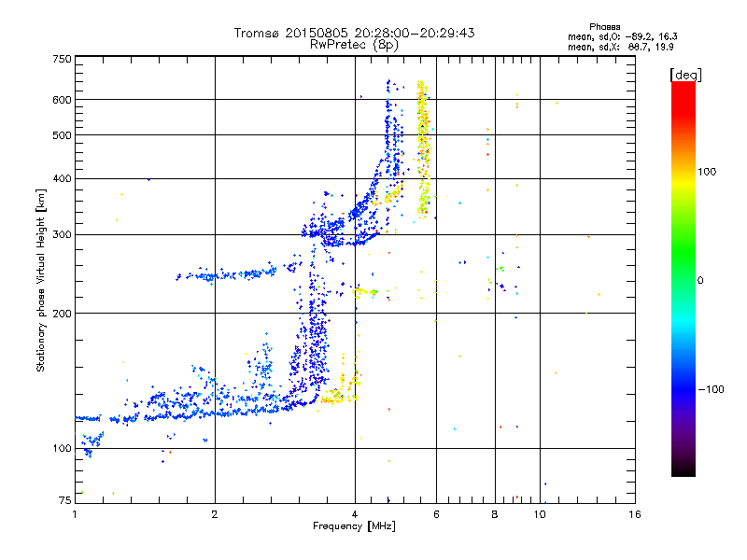Click the 'Stationary phase Virtual Height [km]' label
Viewport: 747px width, 560px height.
point(41,280)
